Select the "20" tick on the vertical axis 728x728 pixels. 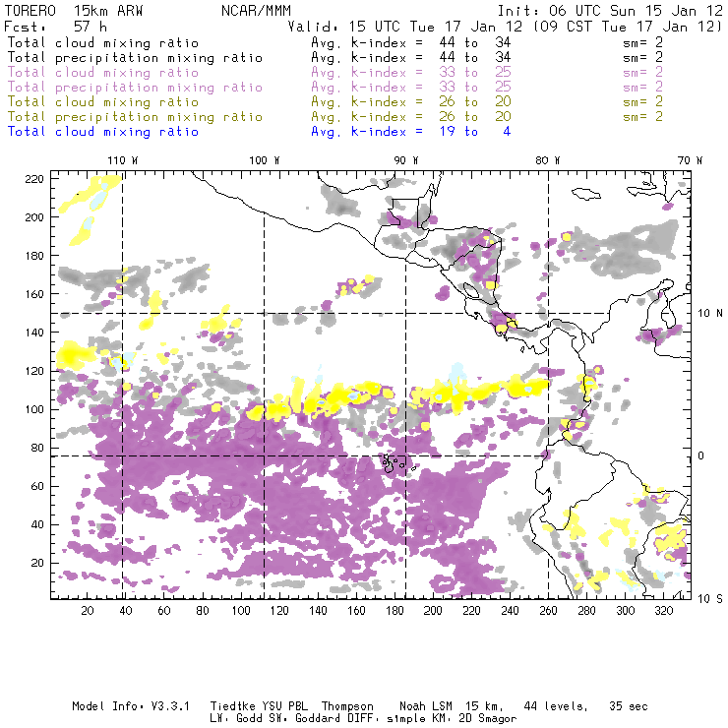[37, 563]
